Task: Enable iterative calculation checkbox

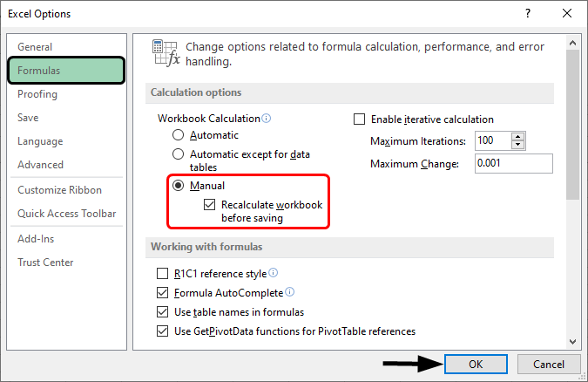Action: (x=359, y=119)
